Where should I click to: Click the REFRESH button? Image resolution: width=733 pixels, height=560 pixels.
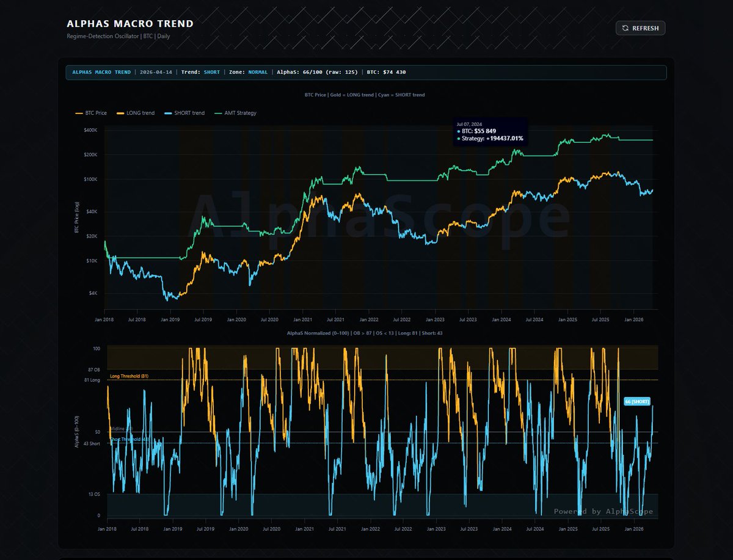[x=640, y=28]
